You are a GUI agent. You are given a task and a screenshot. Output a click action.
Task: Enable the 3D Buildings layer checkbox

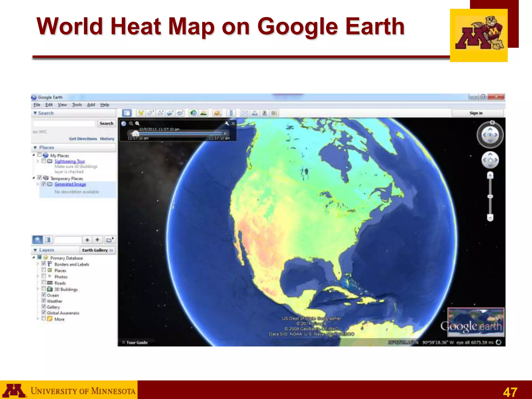[x=44, y=289]
